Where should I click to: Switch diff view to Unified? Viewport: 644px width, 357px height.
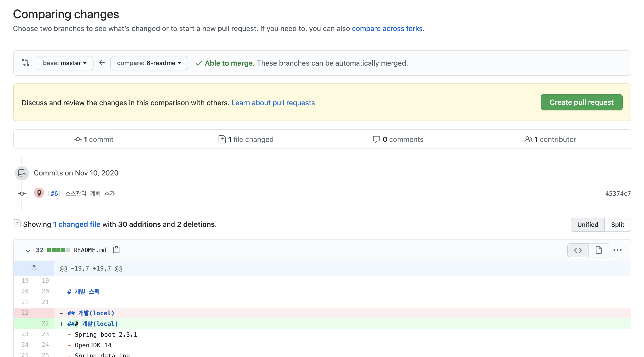[587, 225]
